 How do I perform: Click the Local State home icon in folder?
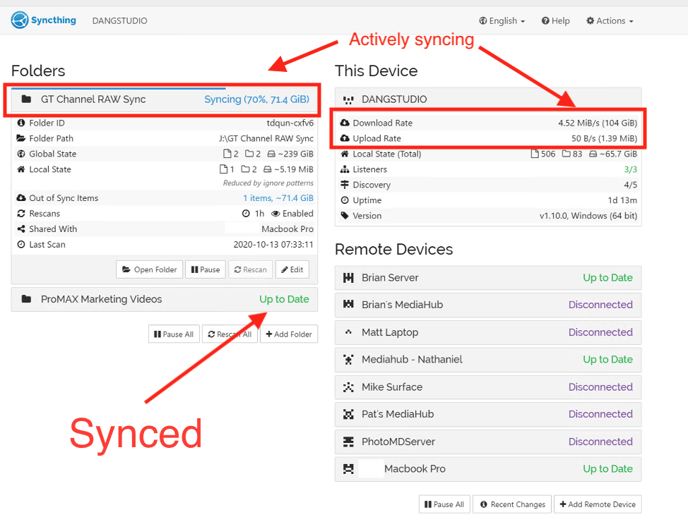(x=21, y=169)
